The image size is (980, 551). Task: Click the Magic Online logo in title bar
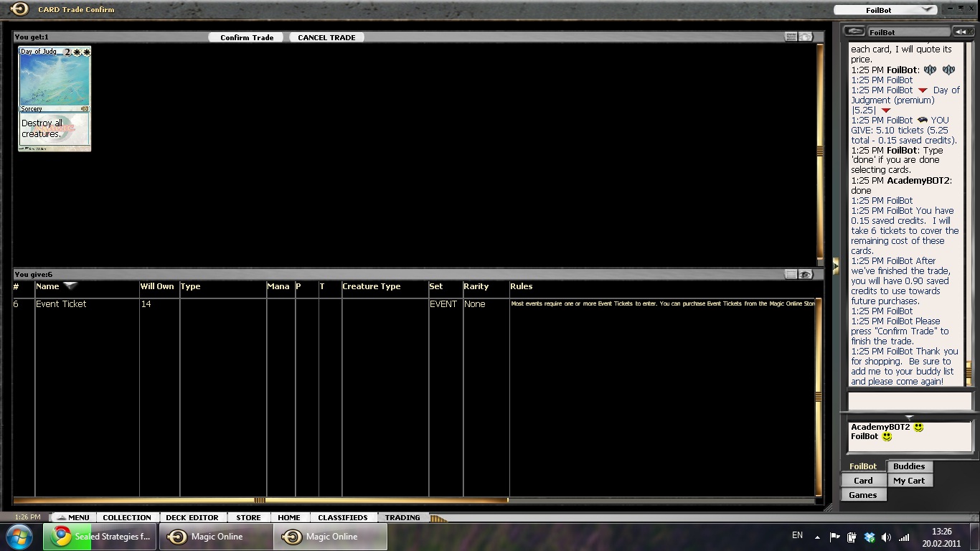[x=19, y=9]
